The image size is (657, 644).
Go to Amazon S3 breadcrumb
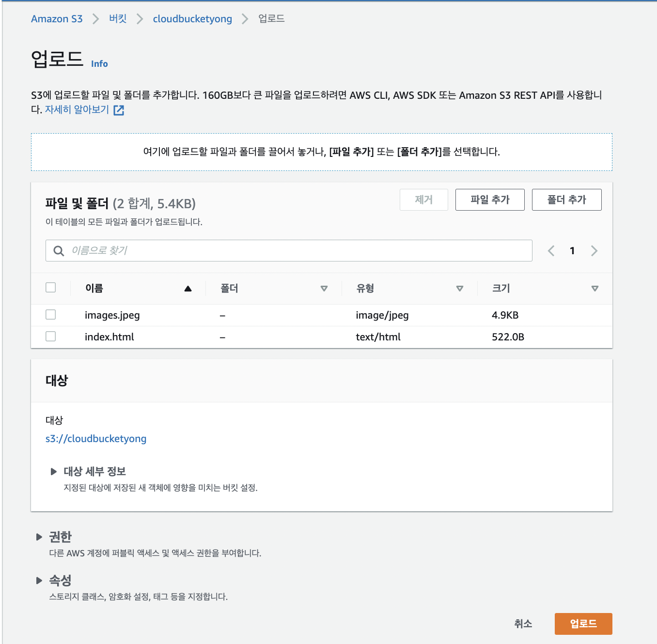(x=57, y=19)
